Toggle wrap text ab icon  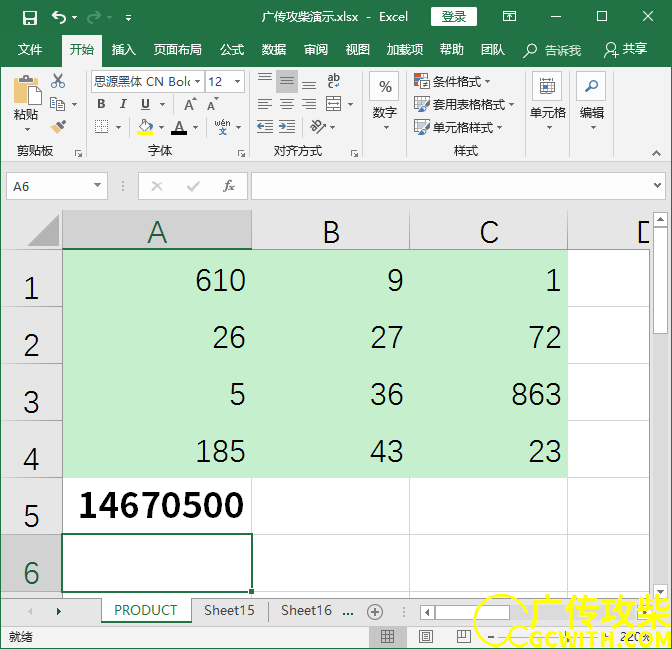pos(333,81)
